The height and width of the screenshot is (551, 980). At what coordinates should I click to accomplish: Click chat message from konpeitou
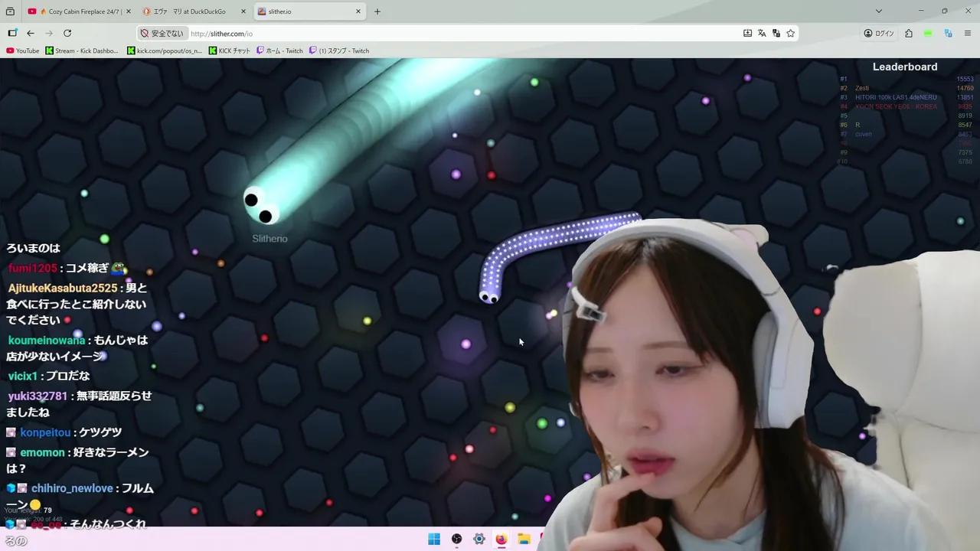pos(64,432)
